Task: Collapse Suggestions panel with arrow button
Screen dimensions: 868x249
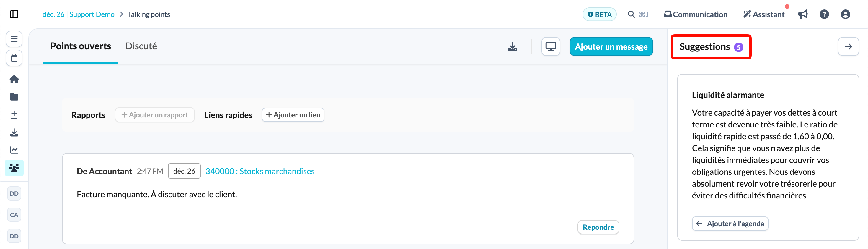Action: click(848, 46)
